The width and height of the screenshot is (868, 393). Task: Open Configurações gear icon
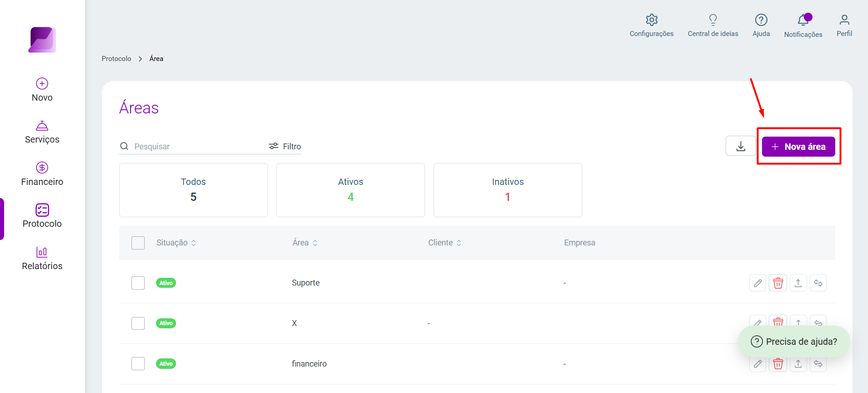click(x=651, y=20)
